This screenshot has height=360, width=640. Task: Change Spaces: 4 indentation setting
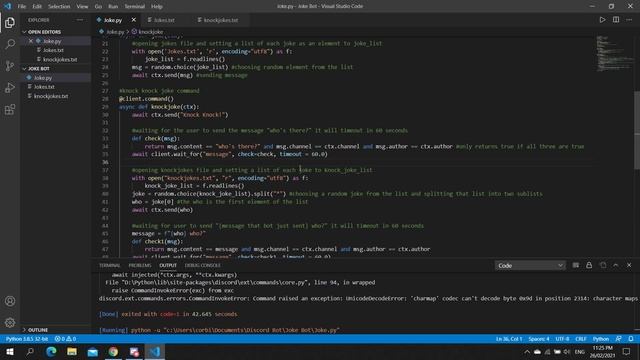pos(539,339)
